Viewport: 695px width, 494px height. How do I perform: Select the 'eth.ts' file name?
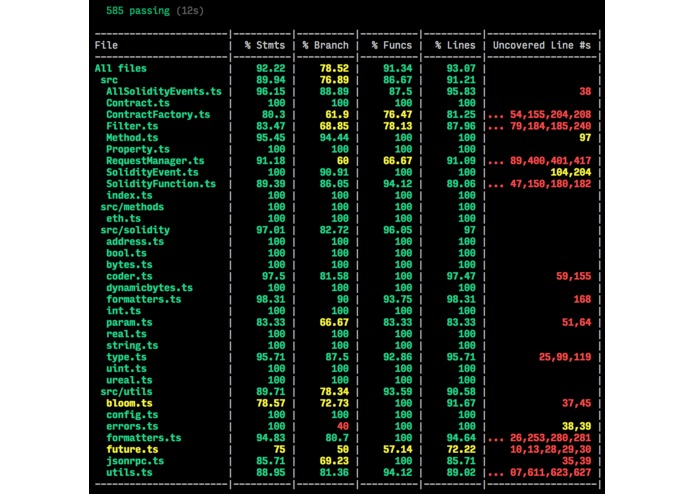pos(123,218)
